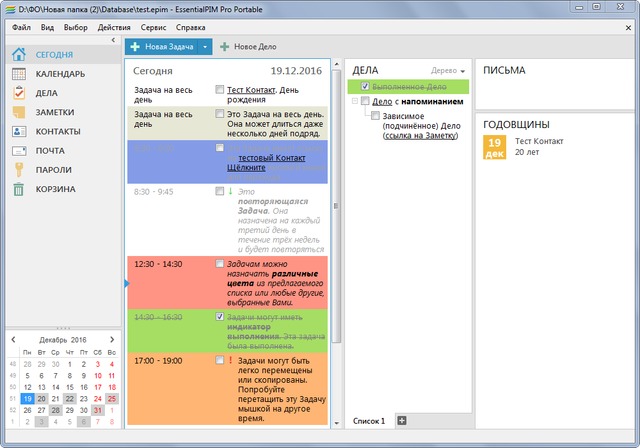
Task: Select the To-Do (Дела) sidebar icon
Action: click(x=19, y=93)
